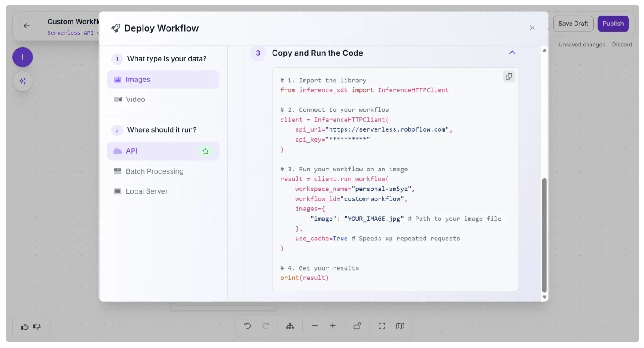Click the thumbs down feedback icon

pos(37,327)
